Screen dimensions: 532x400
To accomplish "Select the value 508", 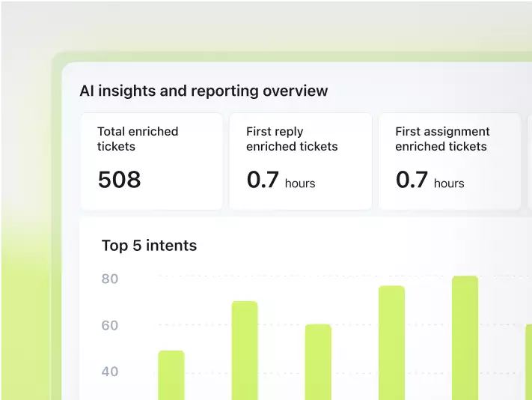I will point(120,180).
